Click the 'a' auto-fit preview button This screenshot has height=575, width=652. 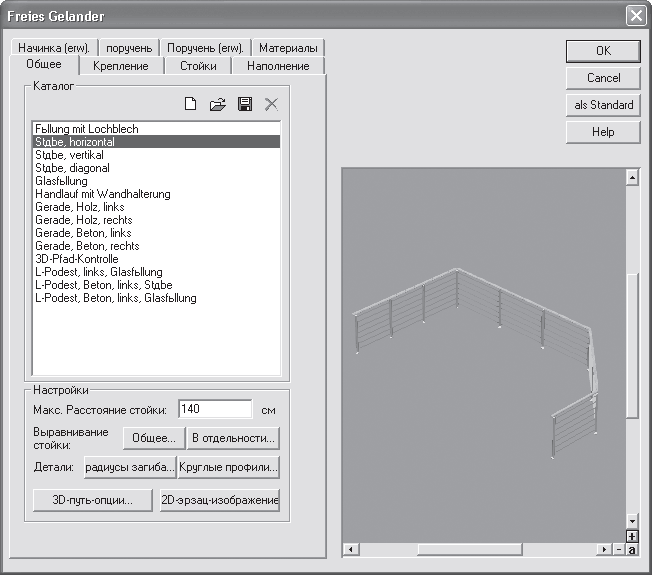pos(632,549)
